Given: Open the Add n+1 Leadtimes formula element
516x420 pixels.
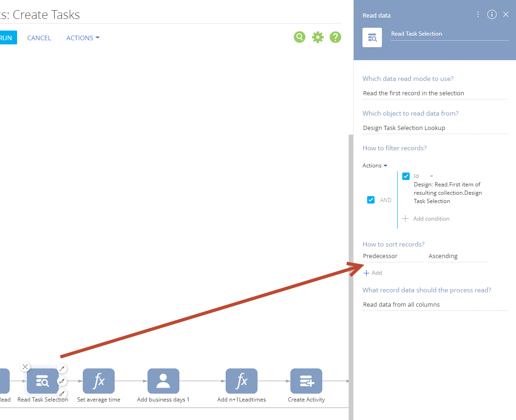Looking at the screenshot, I should click(241, 381).
